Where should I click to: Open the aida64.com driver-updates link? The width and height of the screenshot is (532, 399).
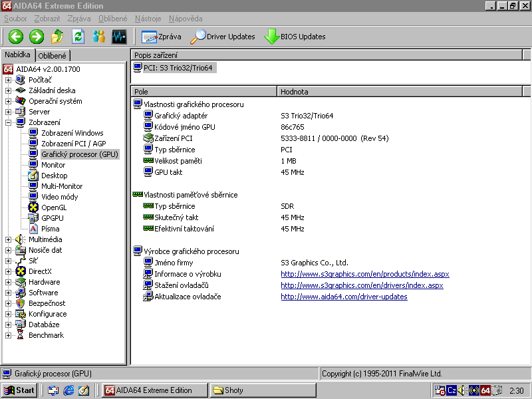[344, 297]
